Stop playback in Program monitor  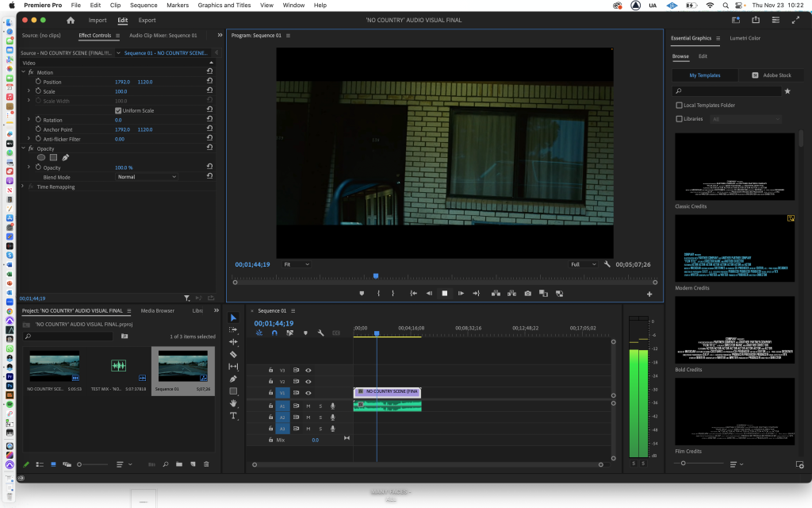(x=444, y=294)
